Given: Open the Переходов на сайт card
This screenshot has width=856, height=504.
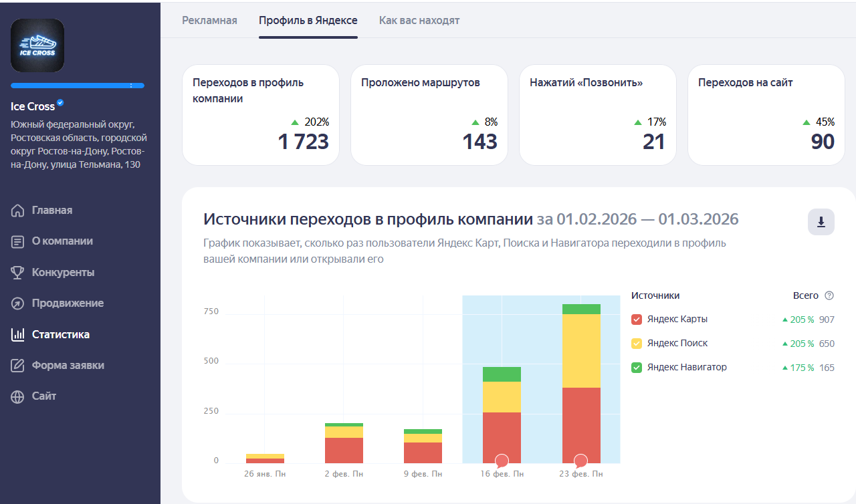Looking at the screenshot, I should 766,114.
